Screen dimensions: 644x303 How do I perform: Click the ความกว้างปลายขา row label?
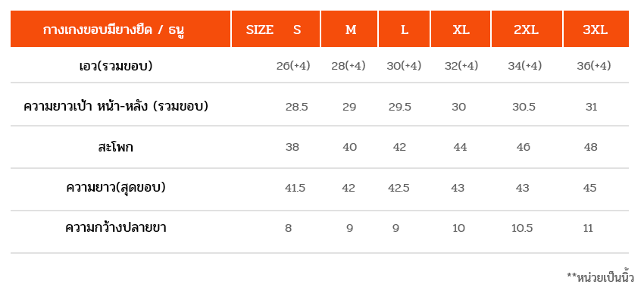[x=116, y=228]
